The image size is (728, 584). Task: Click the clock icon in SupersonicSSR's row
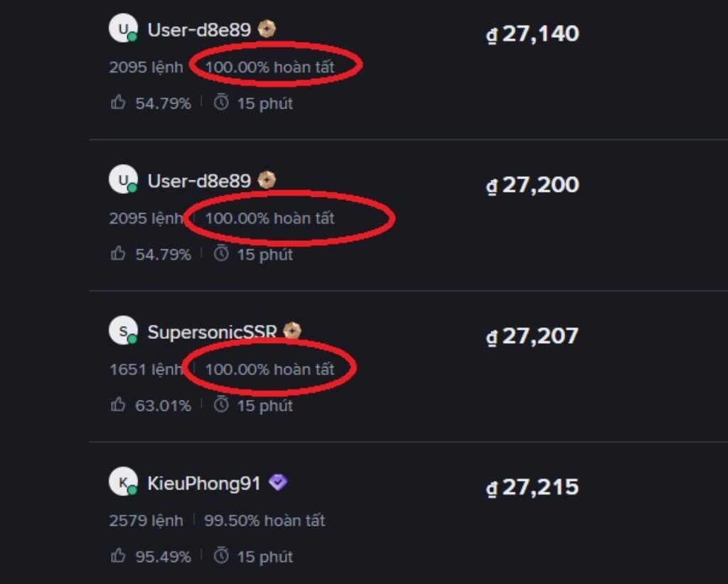(222, 405)
